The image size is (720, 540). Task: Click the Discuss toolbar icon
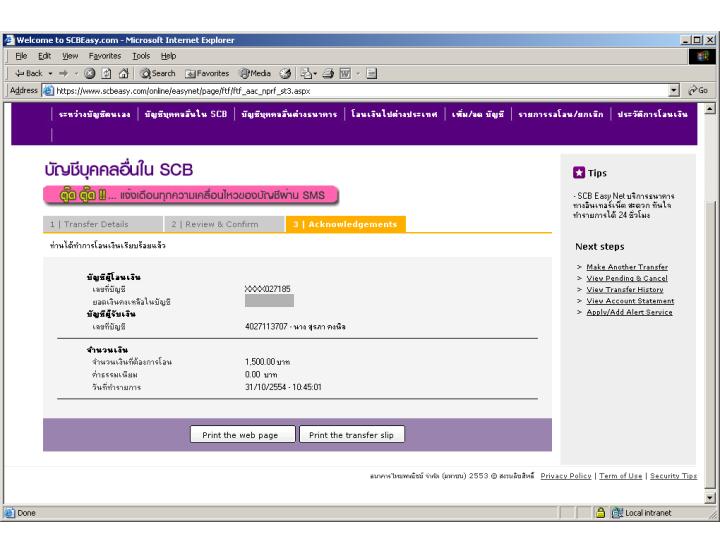pyautogui.click(x=372, y=73)
